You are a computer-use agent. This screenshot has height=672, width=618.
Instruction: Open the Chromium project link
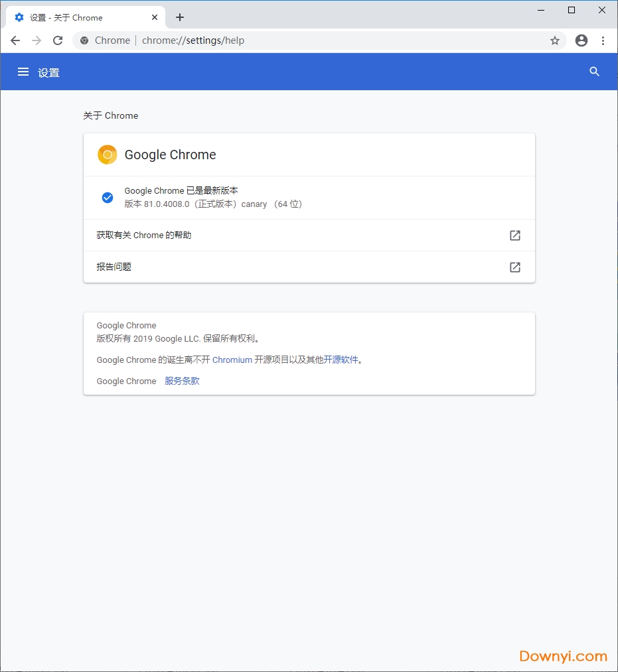point(232,360)
